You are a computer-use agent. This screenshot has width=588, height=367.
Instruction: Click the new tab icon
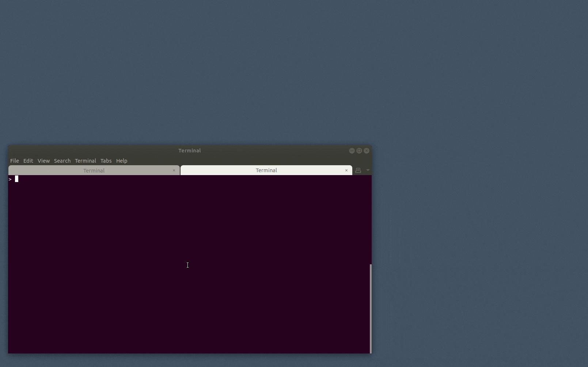click(x=358, y=170)
